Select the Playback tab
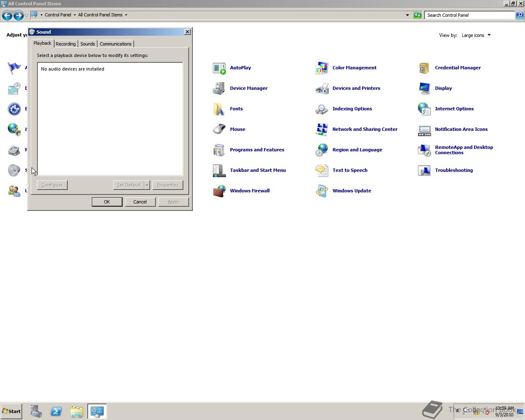The height and width of the screenshot is (420, 525). (42, 43)
